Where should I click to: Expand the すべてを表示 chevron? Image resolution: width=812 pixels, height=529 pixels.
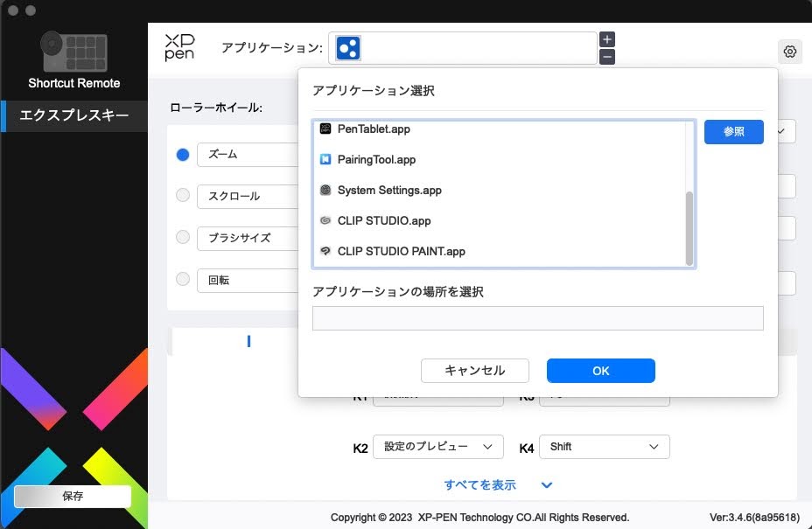point(546,485)
